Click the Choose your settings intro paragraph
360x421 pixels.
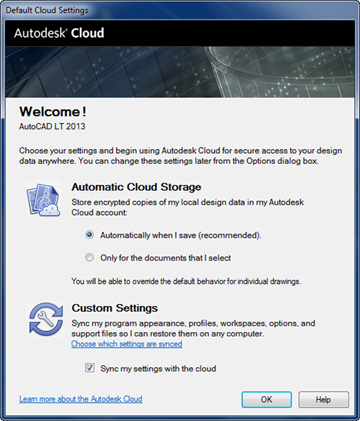pos(180,156)
